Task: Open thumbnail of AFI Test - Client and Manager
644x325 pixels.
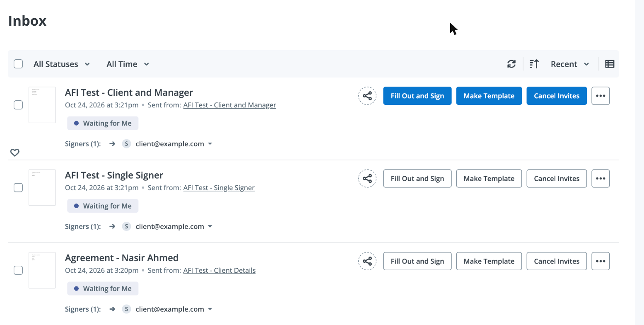Action: point(42,105)
